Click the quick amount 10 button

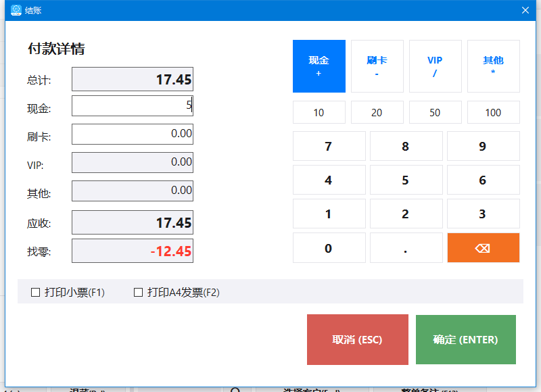tap(319, 112)
